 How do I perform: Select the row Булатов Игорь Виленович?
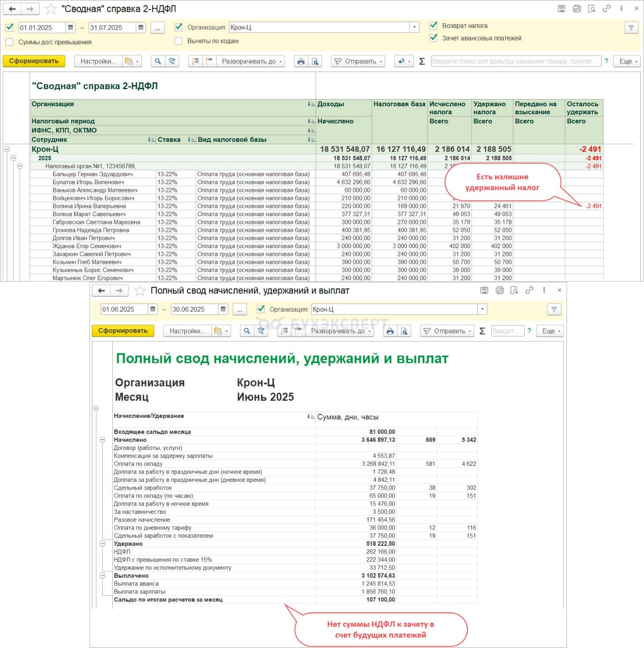pyautogui.click(x=316, y=182)
